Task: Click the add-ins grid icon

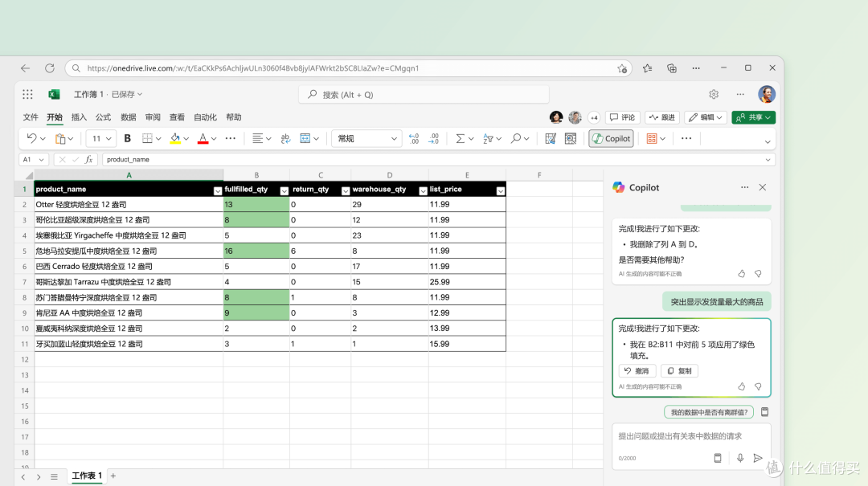Action: tap(652, 138)
